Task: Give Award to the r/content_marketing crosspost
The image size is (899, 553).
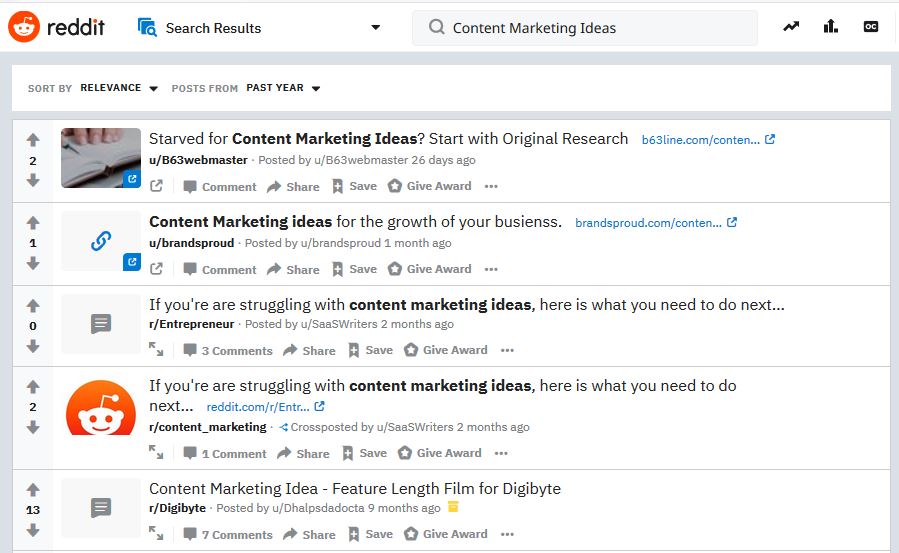Action: [440, 453]
